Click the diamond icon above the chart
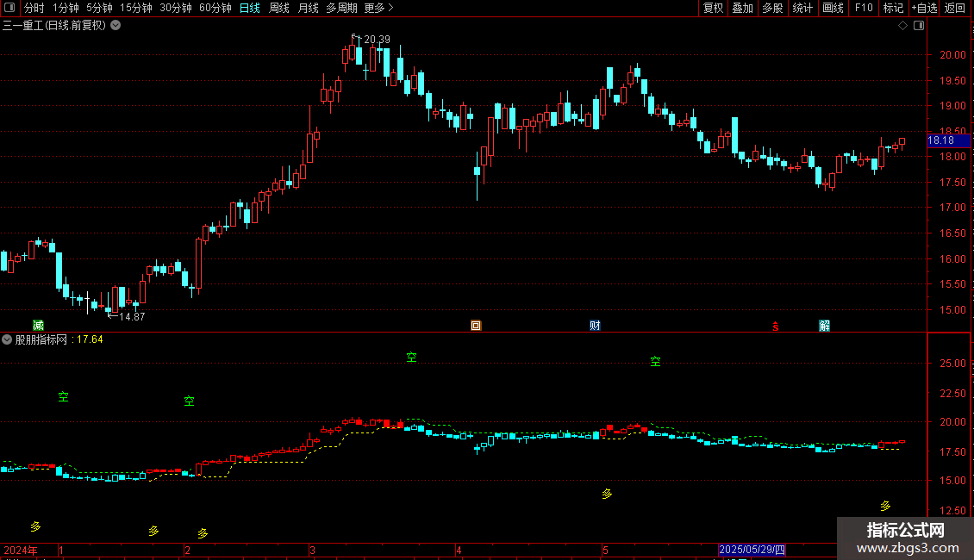 [x=902, y=26]
